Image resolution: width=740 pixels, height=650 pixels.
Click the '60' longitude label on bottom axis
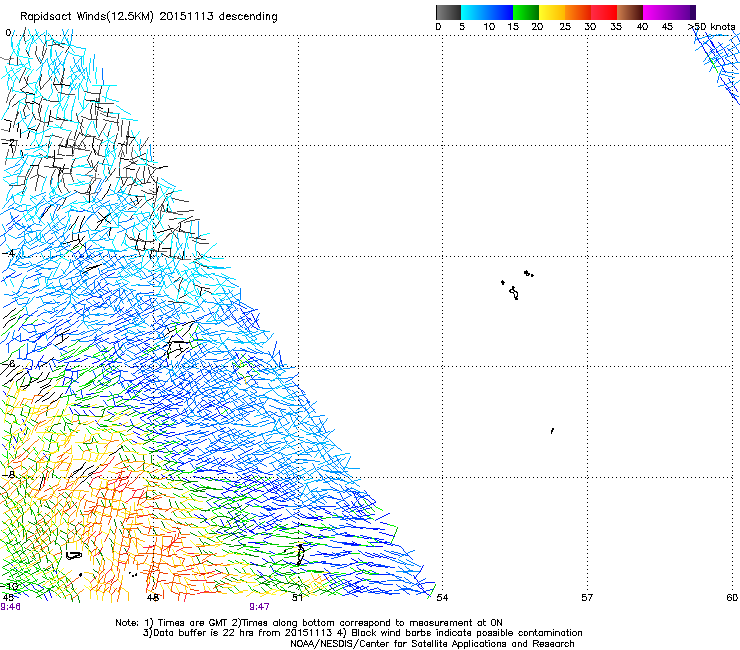tap(732, 598)
